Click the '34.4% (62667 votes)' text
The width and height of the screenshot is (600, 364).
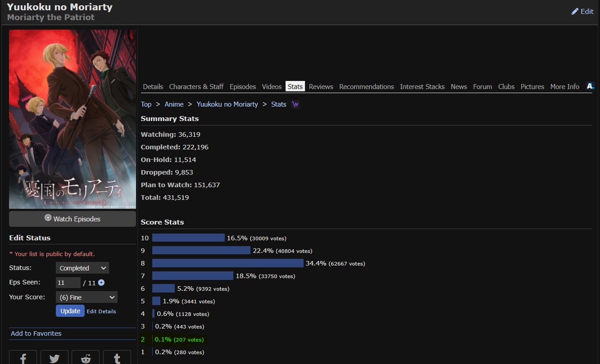coord(336,263)
